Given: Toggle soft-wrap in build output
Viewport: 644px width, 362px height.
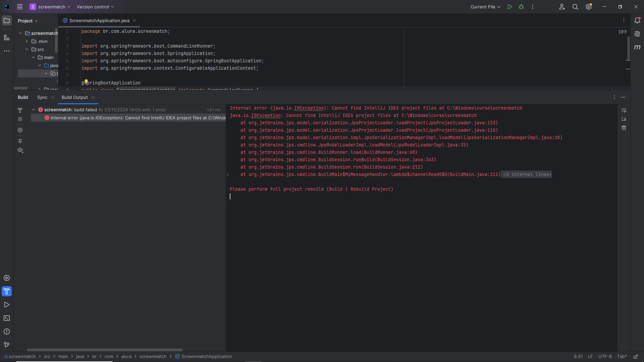Looking at the screenshot, I should click(x=624, y=110).
